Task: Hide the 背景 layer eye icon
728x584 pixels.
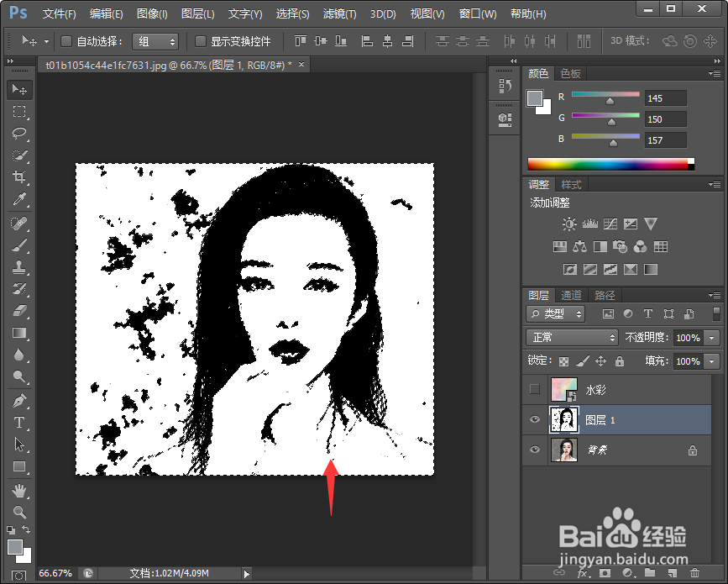Action: pos(535,450)
